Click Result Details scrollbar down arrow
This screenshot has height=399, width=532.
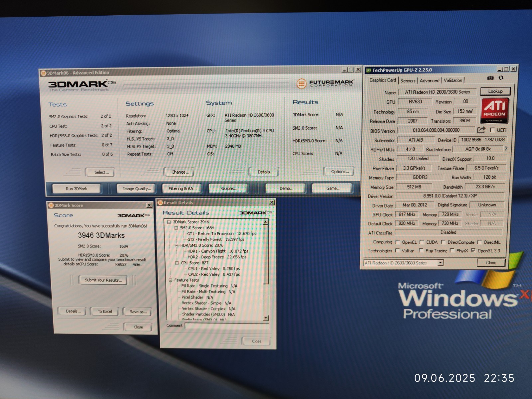click(x=266, y=318)
